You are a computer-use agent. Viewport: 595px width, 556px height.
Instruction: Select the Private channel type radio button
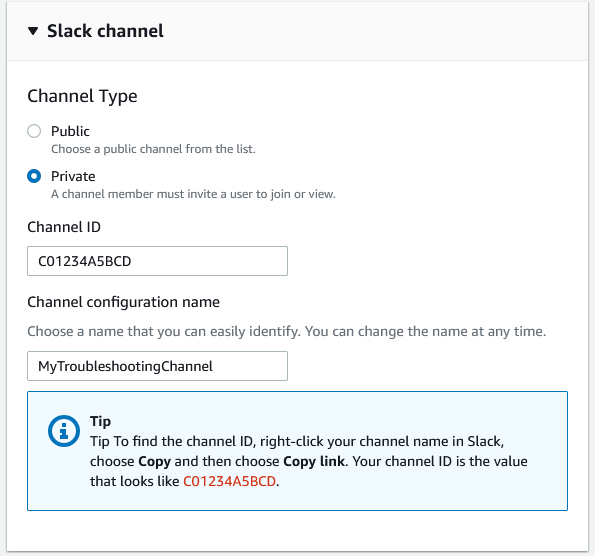[34, 176]
